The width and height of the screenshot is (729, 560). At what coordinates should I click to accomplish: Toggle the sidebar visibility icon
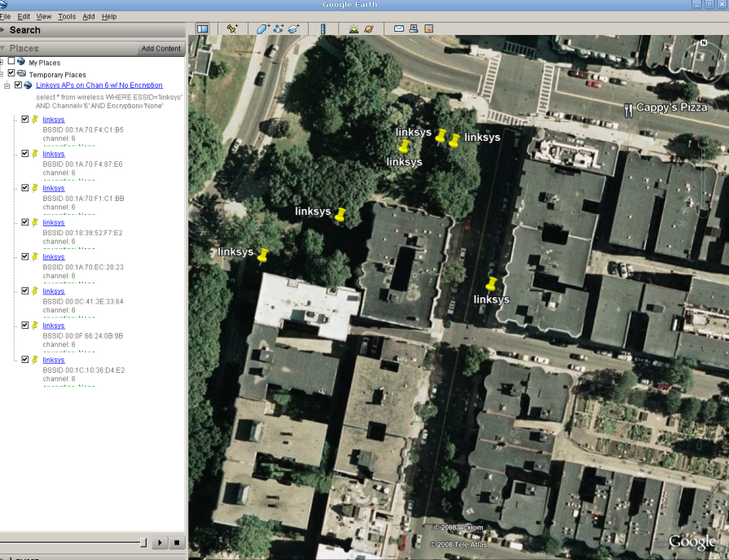tap(202, 28)
